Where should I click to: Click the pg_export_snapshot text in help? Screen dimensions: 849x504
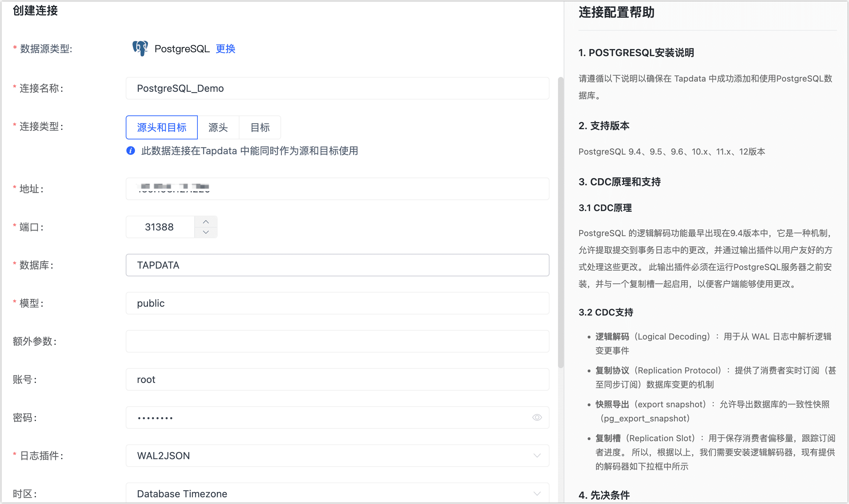644,418
